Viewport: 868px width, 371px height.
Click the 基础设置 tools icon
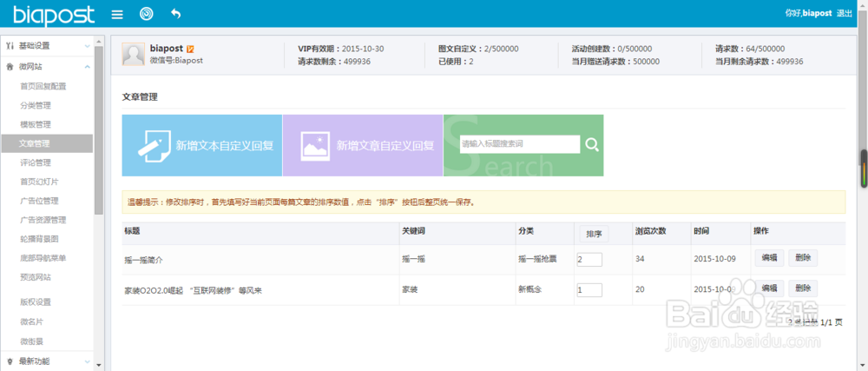coord(10,45)
